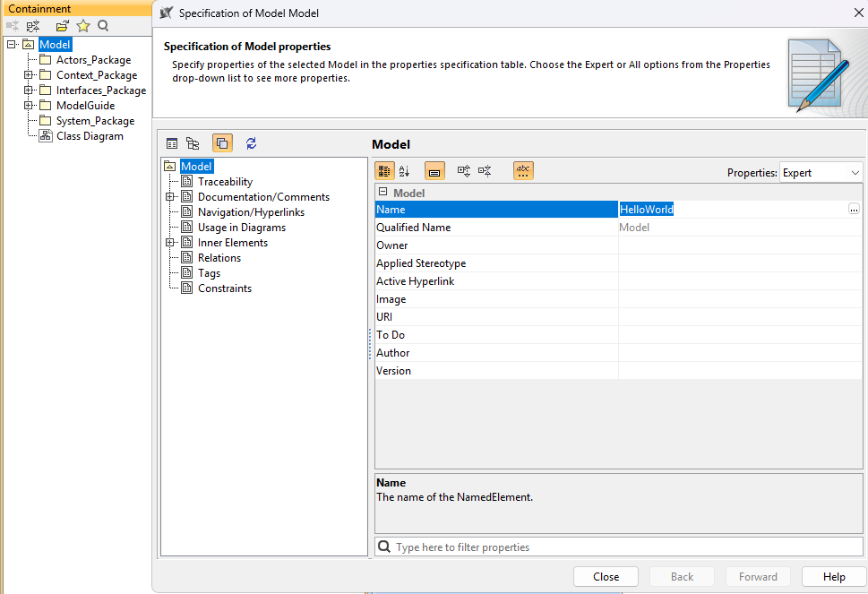Select Model root in Containment tree
Viewport: 868px width, 594px height.
(55, 44)
